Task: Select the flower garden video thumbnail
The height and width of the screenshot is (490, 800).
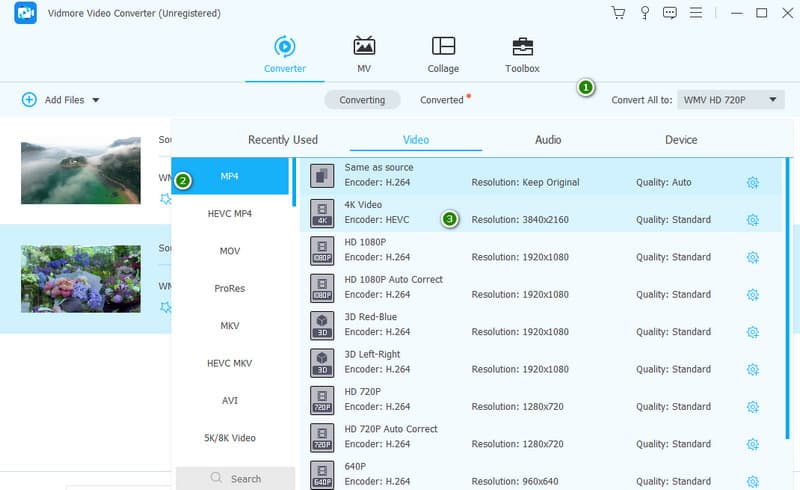Action: 81,278
